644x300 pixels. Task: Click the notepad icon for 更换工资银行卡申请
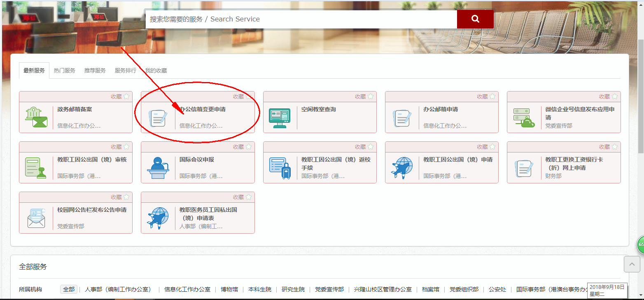[x=524, y=168]
